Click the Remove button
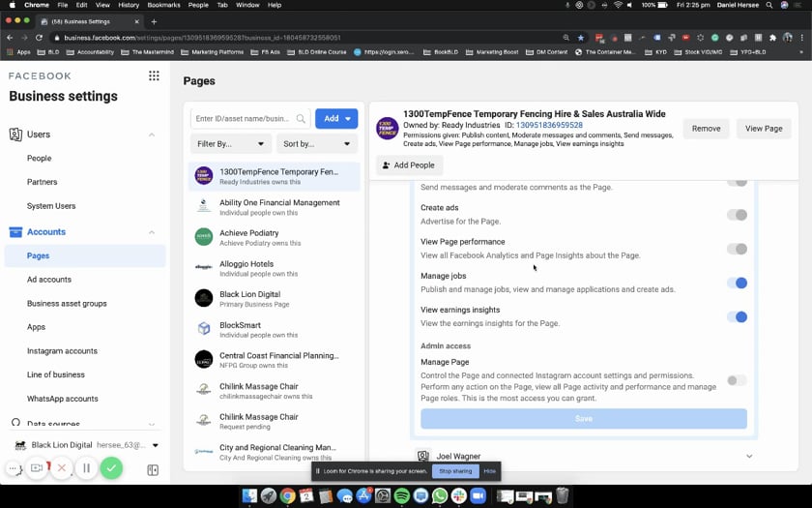812x508 pixels. click(x=706, y=129)
